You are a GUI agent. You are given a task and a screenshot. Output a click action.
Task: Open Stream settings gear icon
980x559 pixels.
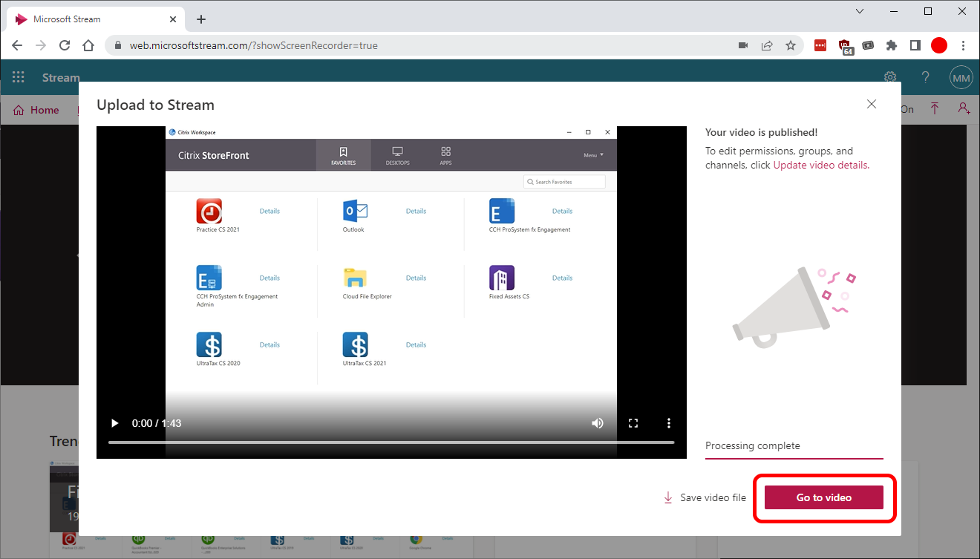890,77
